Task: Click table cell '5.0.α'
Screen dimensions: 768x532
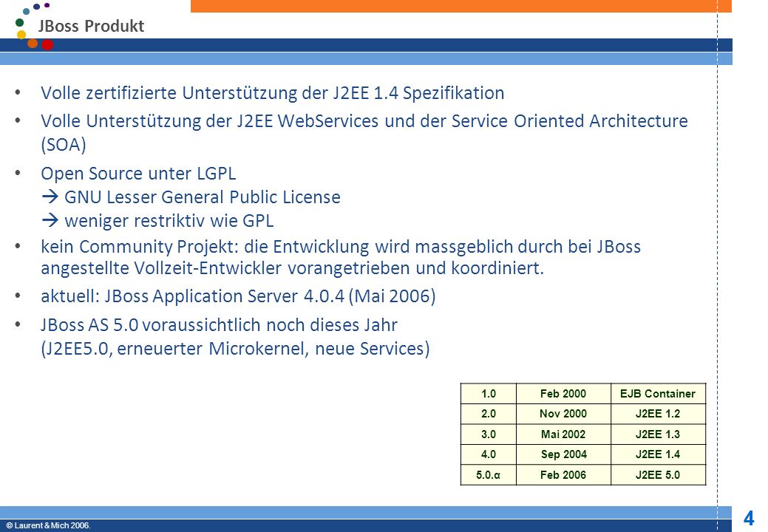Action: point(489,475)
